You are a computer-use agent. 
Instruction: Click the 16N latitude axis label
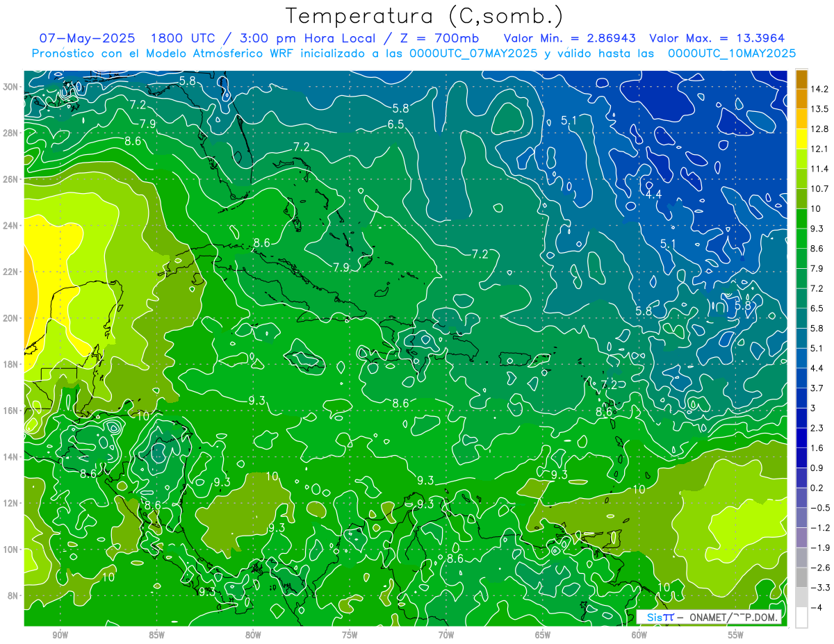(10, 411)
